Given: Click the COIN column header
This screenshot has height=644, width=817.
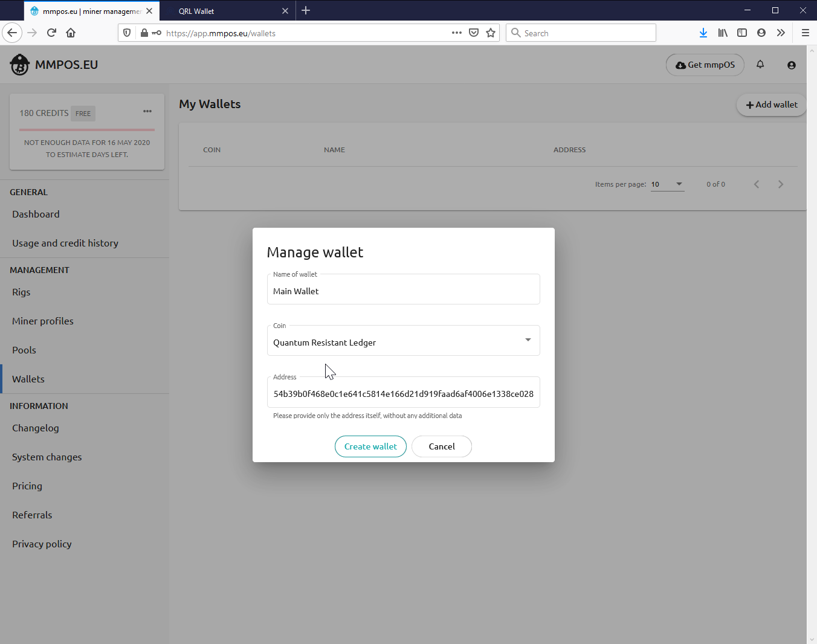Looking at the screenshot, I should click(212, 150).
